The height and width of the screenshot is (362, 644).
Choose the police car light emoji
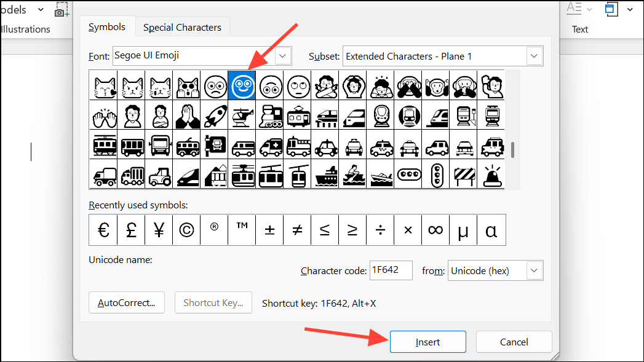pyautogui.click(x=492, y=175)
